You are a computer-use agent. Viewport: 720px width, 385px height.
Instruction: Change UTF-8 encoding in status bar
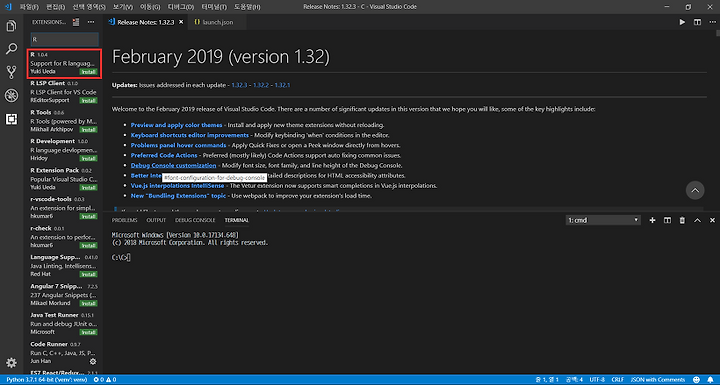point(597,380)
